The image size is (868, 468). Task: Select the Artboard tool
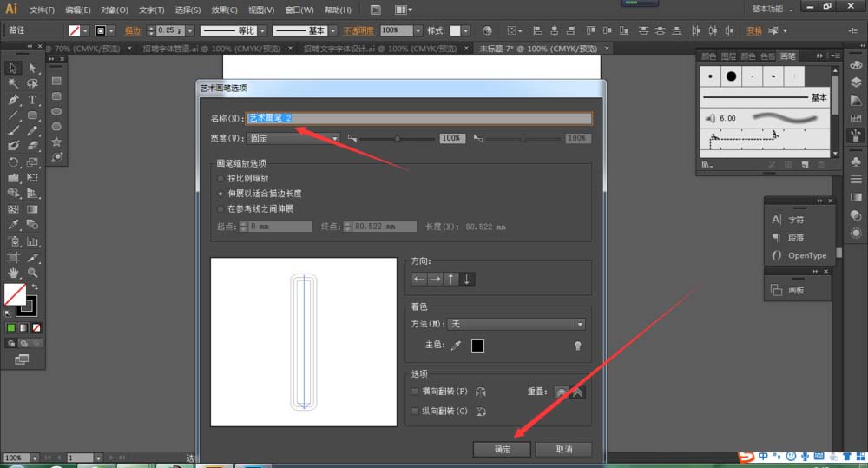tap(13, 258)
